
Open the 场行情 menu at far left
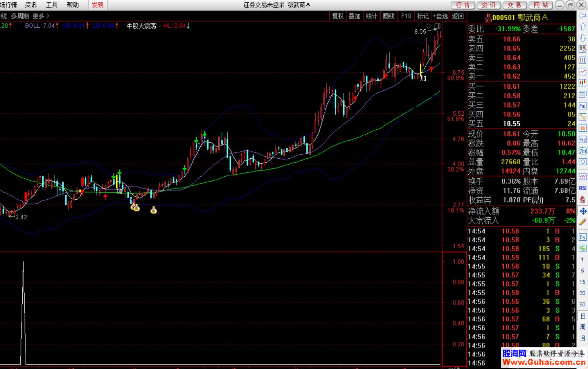9,5
